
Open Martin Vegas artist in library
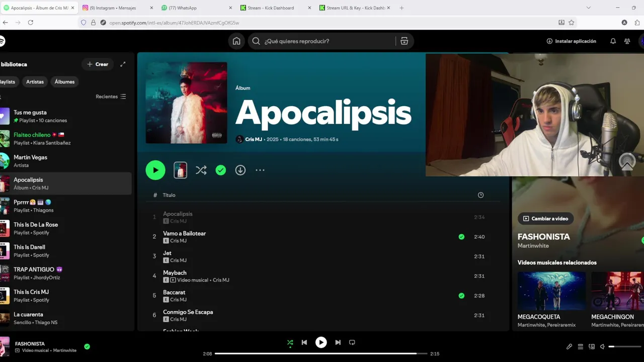click(65, 161)
